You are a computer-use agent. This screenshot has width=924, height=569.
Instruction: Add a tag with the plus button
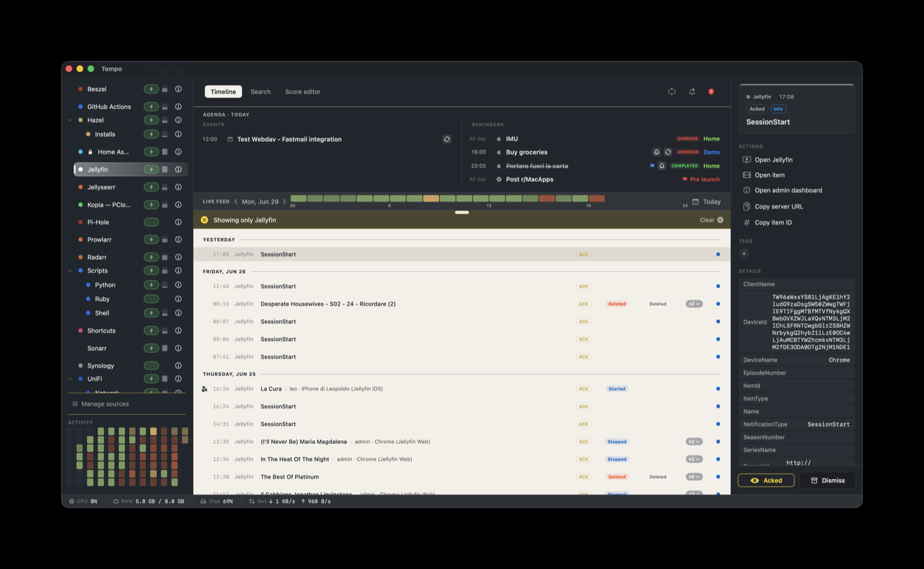coord(744,253)
